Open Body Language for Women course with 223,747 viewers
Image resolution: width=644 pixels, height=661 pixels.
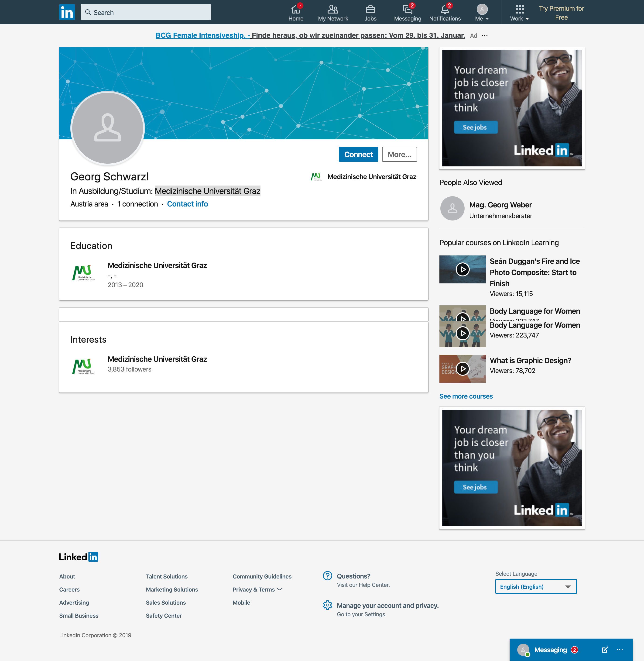(535, 325)
